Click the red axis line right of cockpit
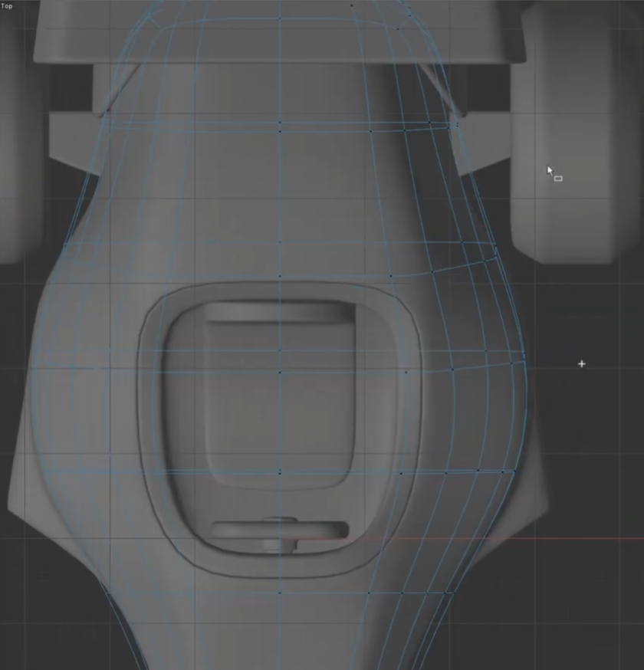 click(498, 537)
